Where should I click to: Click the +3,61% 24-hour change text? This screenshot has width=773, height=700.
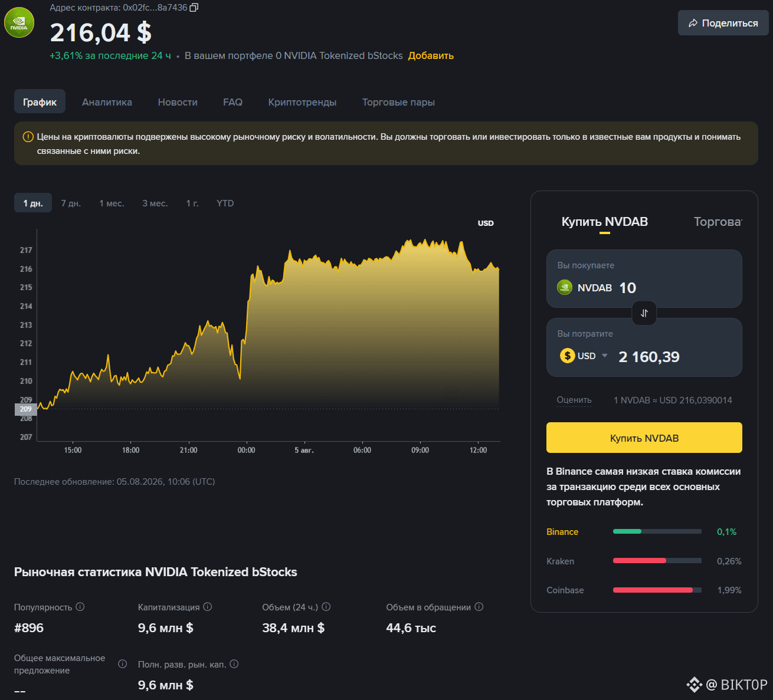point(110,55)
